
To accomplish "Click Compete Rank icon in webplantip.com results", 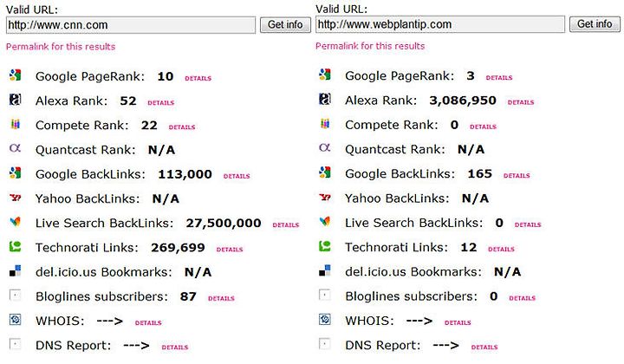I will tap(325, 124).
